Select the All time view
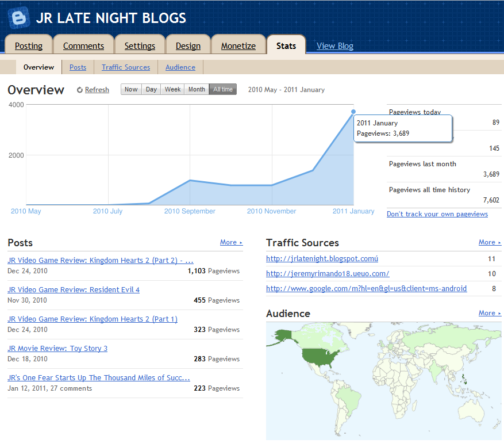Screen dimensions: 504x443 pos(222,89)
